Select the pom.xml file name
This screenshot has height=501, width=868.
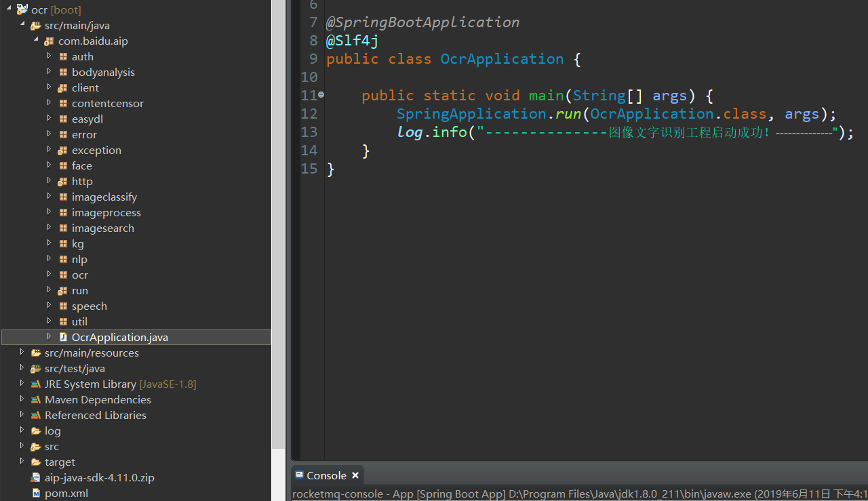66,494
